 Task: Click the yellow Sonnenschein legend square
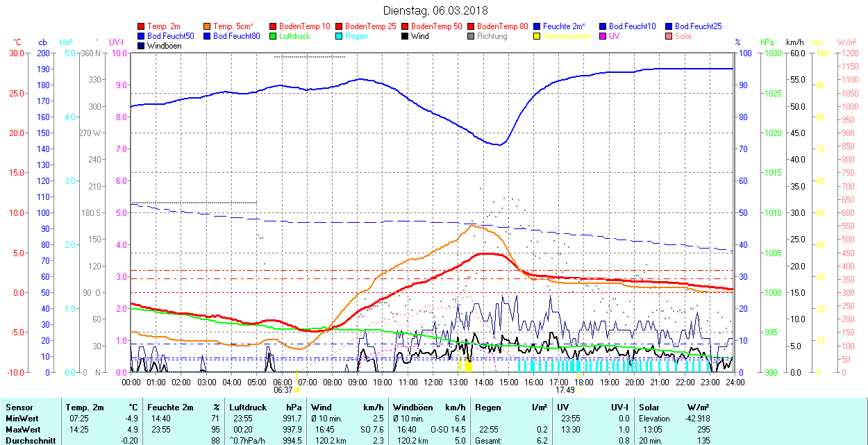coord(537,36)
